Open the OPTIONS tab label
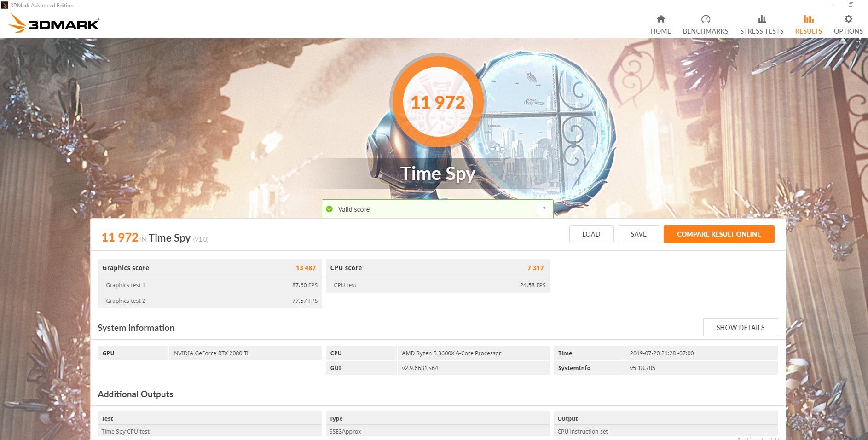 click(848, 31)
